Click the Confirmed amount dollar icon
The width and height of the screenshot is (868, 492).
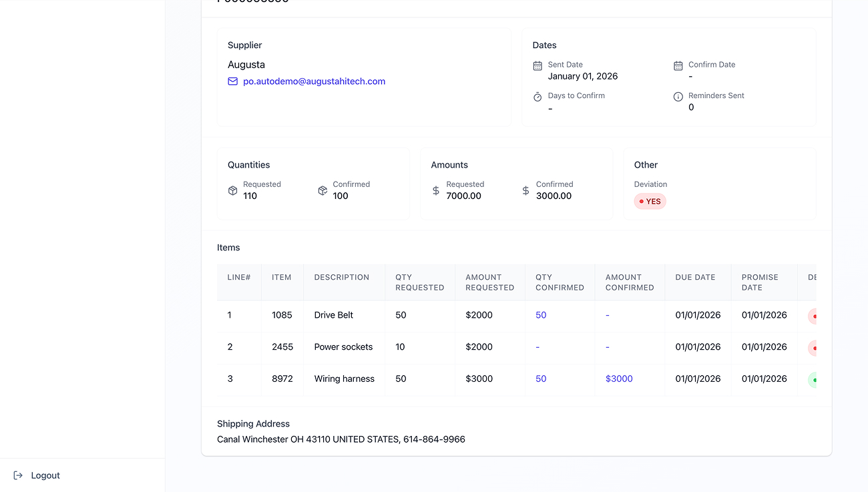(525, 191)
